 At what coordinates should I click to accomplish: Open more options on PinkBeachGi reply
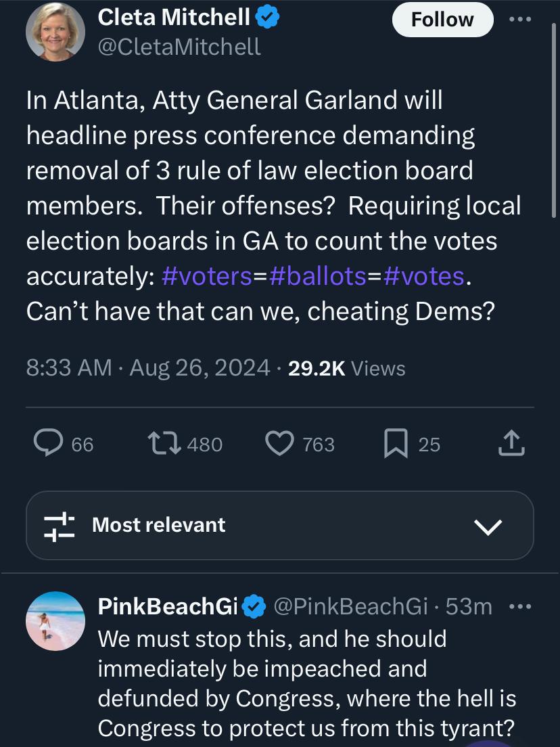(520, 606)
